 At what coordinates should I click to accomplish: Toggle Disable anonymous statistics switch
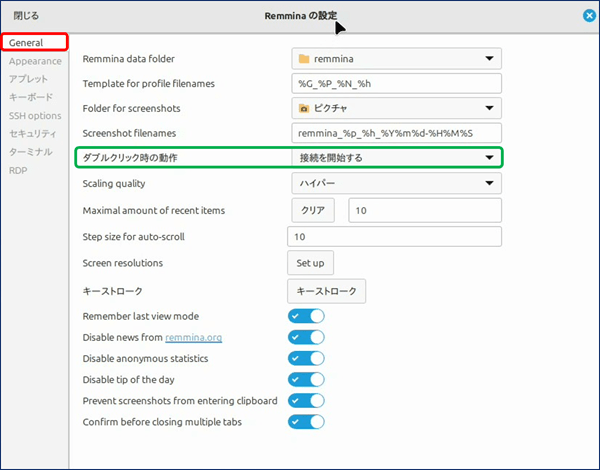tap(306, 358)
